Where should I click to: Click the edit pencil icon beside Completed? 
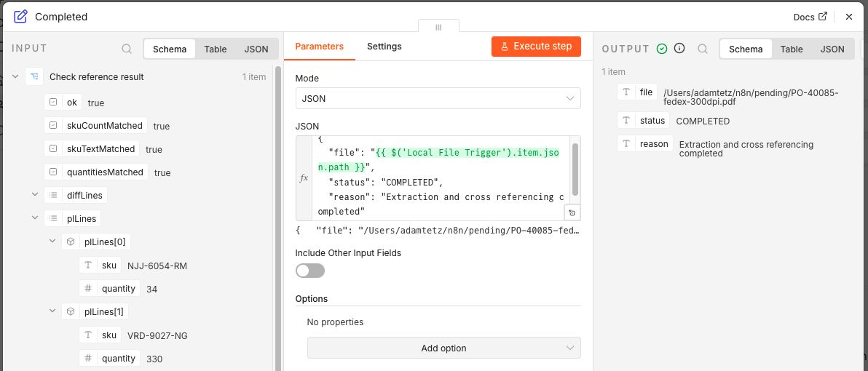[x=20, y=17]
